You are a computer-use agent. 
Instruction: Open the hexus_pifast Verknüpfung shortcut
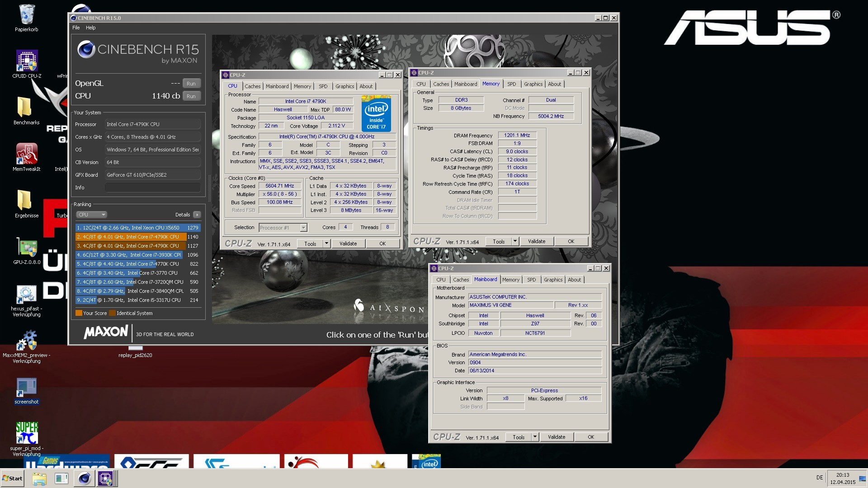27,300
